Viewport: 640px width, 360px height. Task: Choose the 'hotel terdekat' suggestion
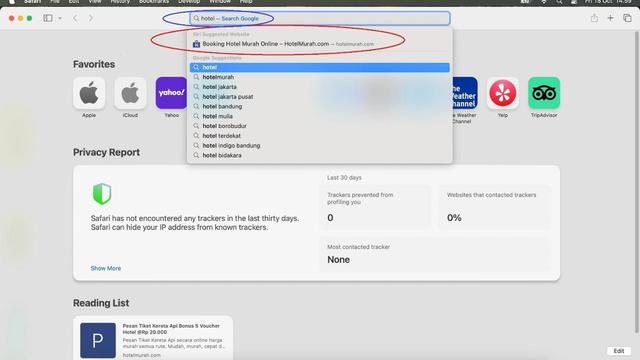[320, 136]
